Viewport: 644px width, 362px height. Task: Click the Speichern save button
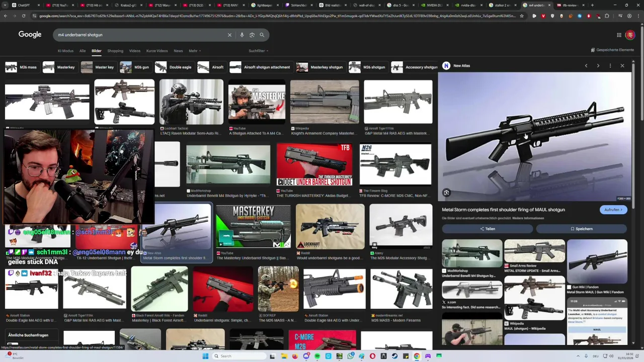pos(582,229)
